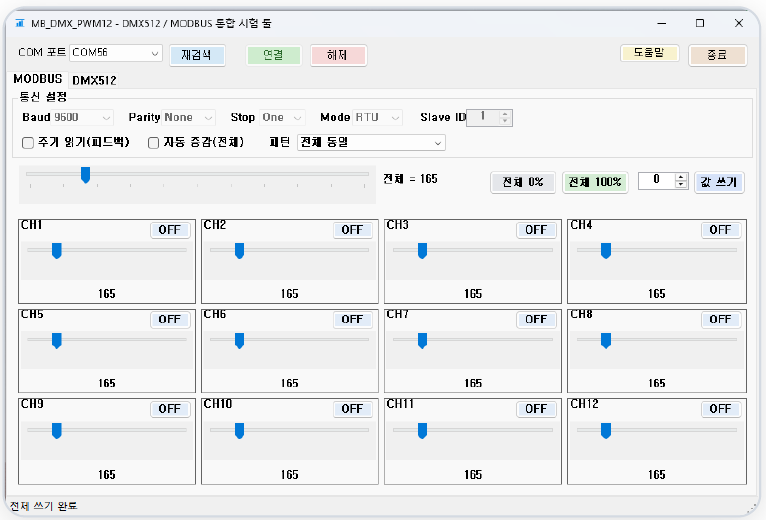Viewport: 766px width, 520px height.
Task: Click the 전체 = 165 value label
Action: (x=410, y=179)
